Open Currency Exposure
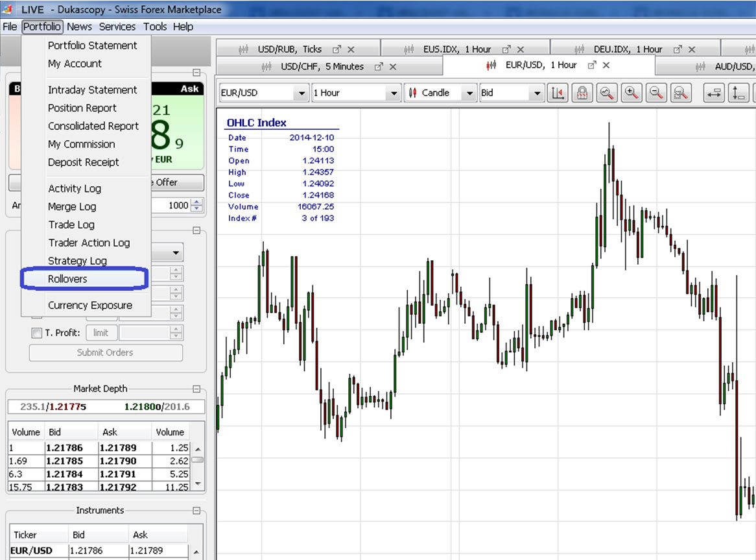The height and width of the screenshot is (560, 756). point(89,306)
